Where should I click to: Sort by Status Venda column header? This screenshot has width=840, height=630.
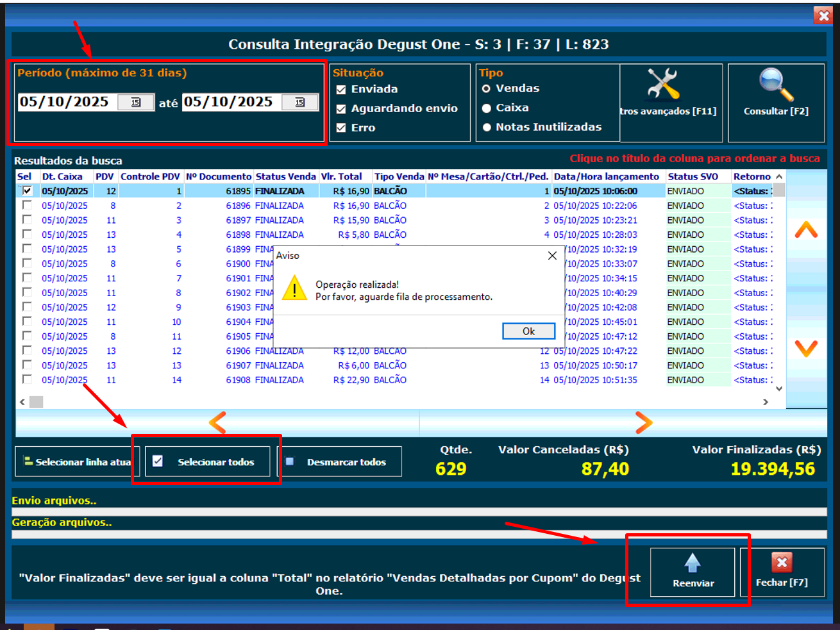tap(286, 177)
